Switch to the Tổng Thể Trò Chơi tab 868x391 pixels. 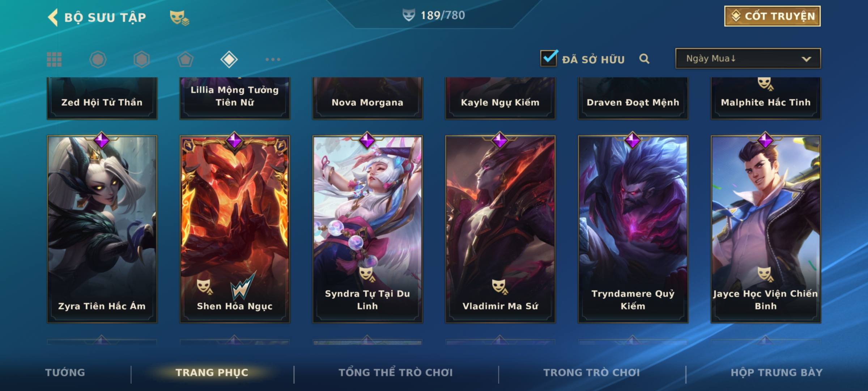(396, 373)
